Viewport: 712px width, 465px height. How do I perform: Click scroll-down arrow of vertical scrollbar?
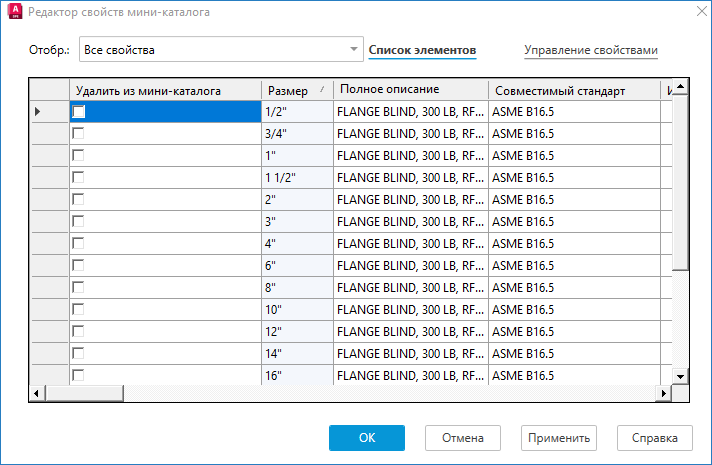[x=680, y=377]
